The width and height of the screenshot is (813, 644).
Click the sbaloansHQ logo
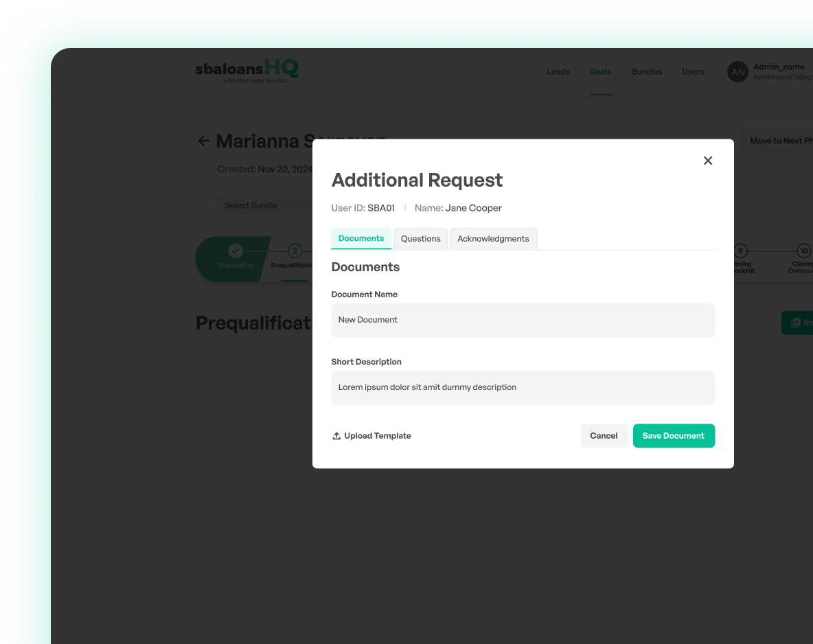pyautogui.click(x=247, y=71)
